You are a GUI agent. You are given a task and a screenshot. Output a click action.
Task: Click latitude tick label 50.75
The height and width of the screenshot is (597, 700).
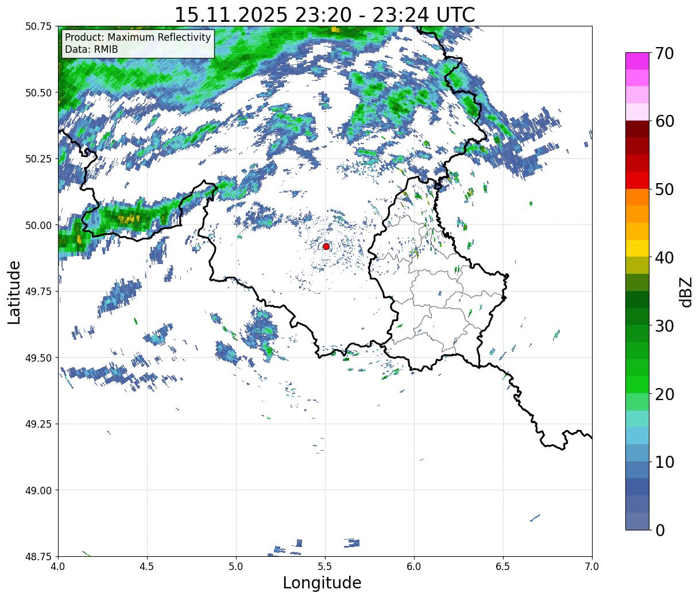[x=38, y=26]
